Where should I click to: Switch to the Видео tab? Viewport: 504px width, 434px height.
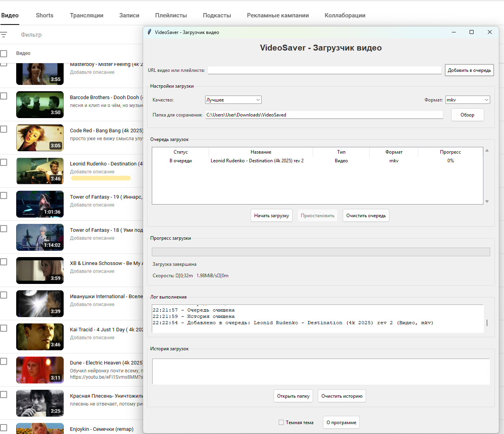tap(10, 15)
